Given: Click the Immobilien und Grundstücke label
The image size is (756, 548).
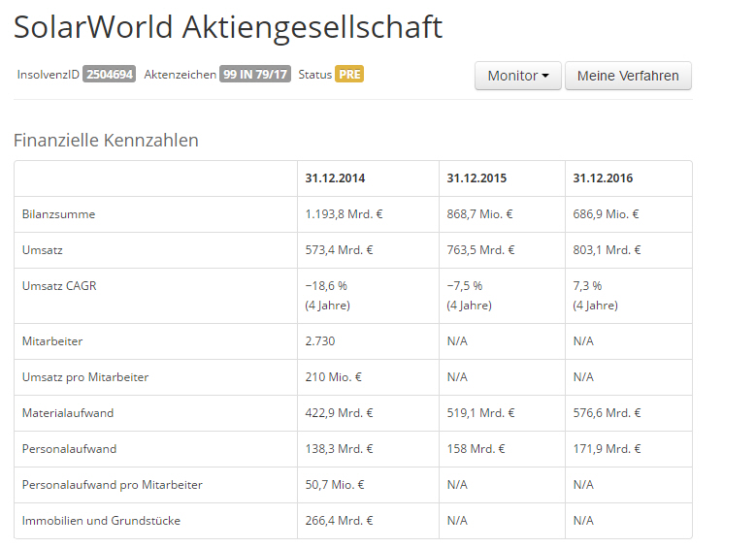Looking at the screenshot, I should (x=101, y=521).
